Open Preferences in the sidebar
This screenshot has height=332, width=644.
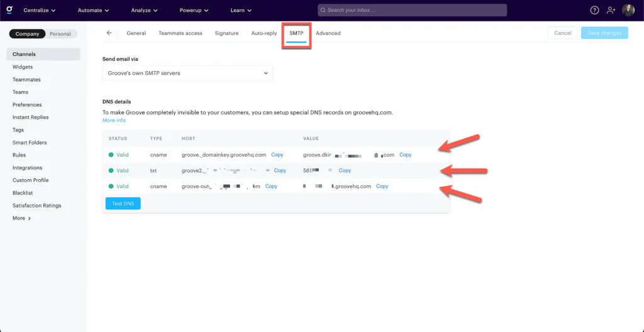click(x=27, y=105)
